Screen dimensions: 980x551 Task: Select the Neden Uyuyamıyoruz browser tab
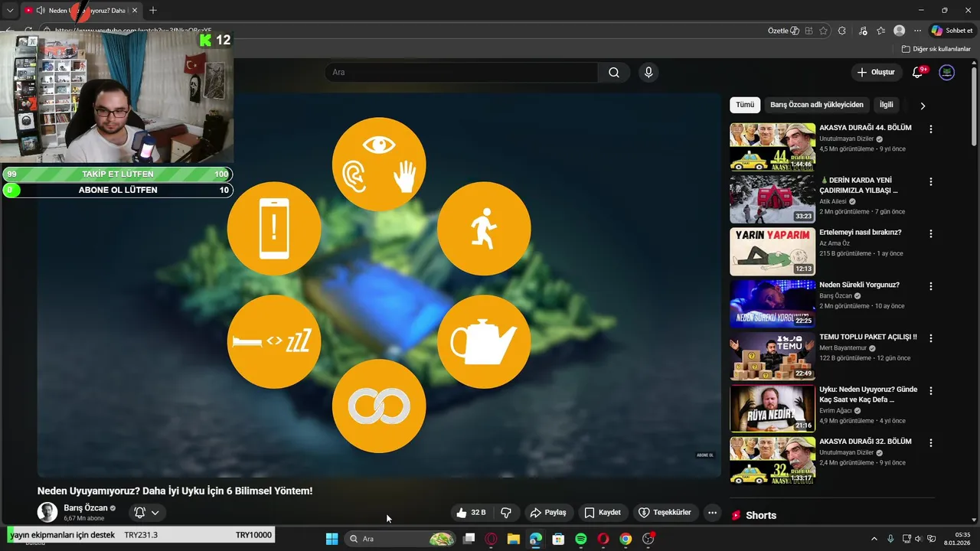80,11
